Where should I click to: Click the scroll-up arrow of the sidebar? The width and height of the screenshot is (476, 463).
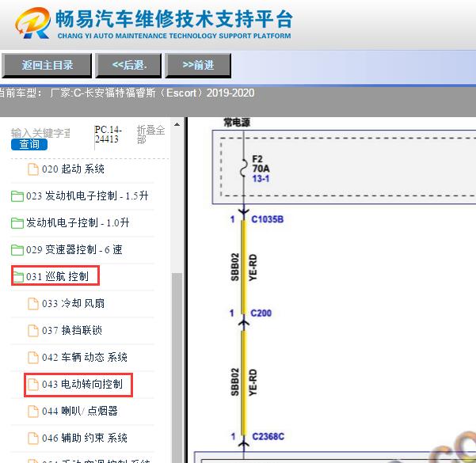tap(177, 125)
